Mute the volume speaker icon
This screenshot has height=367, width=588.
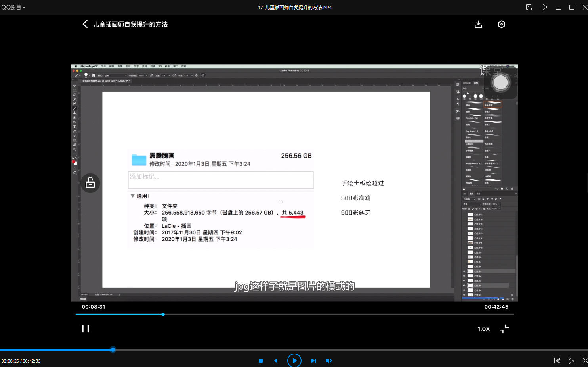coord(328,361)
